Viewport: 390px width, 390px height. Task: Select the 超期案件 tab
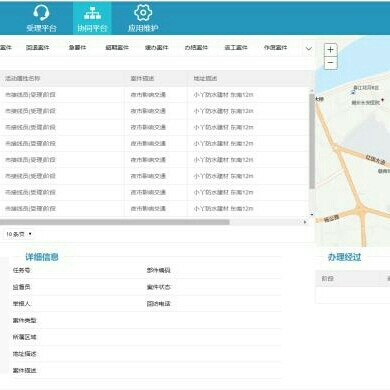[x=117, y=48]
